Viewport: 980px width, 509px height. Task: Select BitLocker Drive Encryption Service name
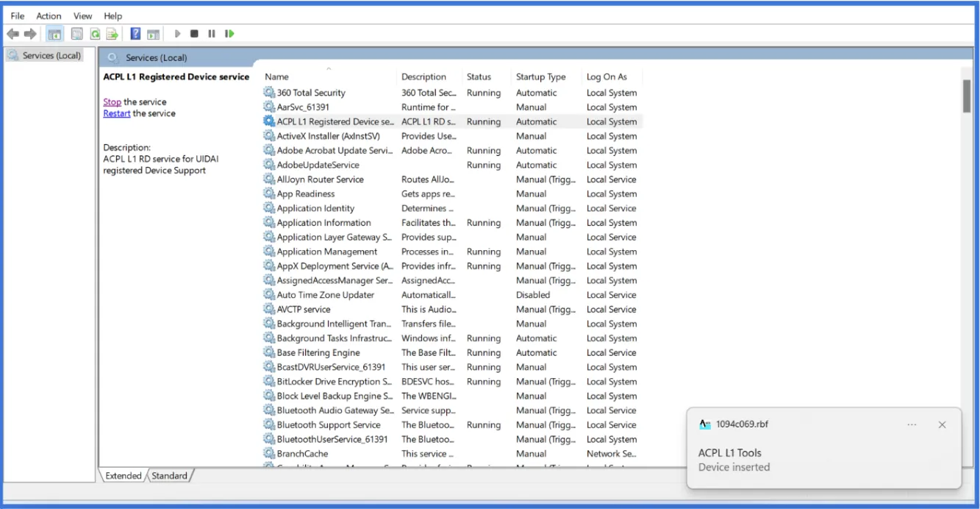click(x=334, y=382)
